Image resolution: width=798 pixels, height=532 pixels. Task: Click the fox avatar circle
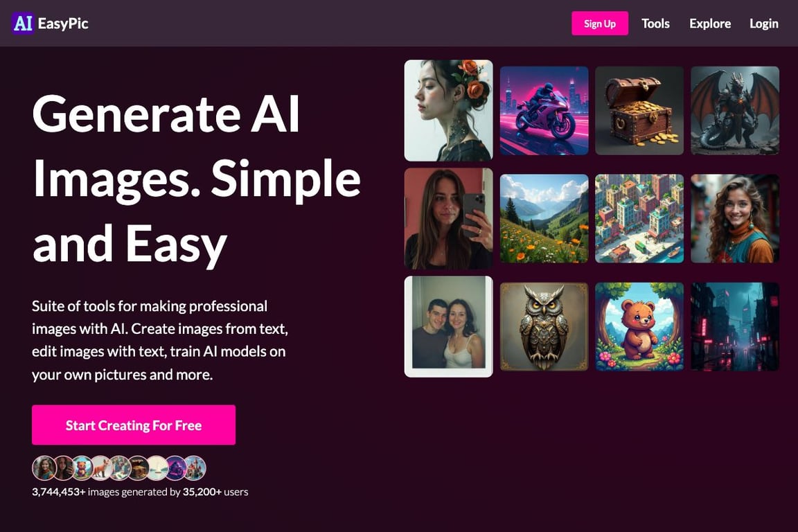pyautogui.click(x=101, y=468)
